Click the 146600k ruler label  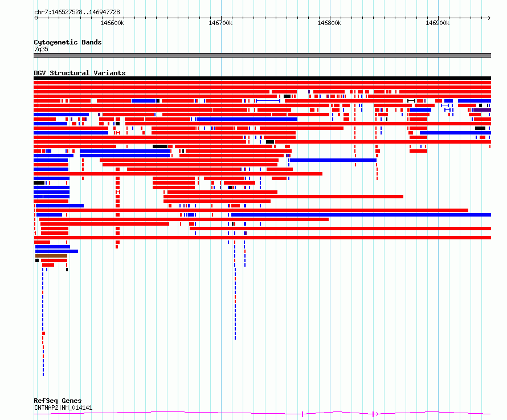coord(112,23)
